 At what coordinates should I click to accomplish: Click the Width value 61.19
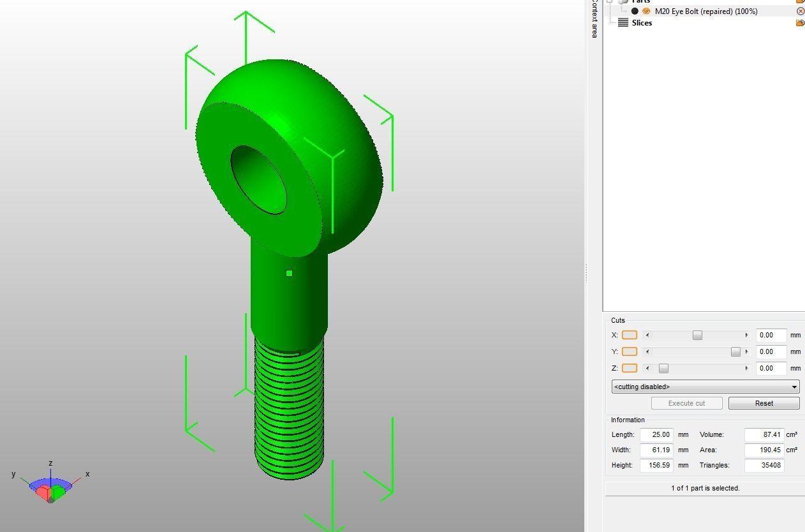656,450
